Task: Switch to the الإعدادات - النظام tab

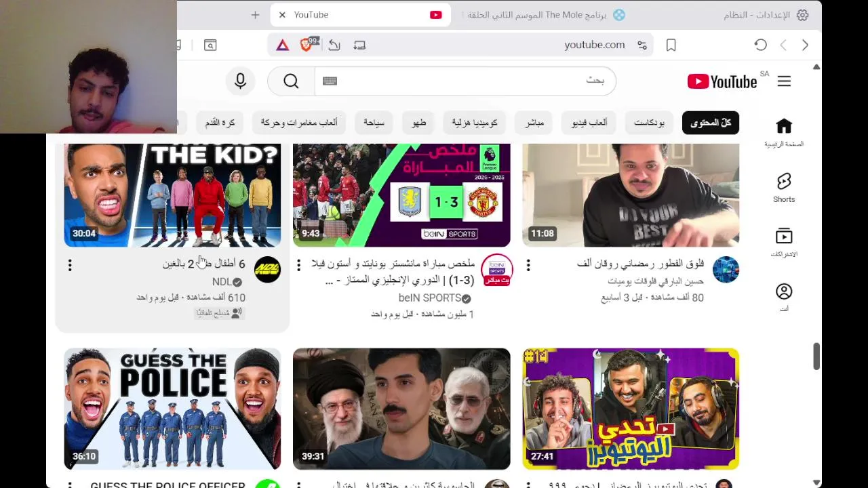Action: 766,15
